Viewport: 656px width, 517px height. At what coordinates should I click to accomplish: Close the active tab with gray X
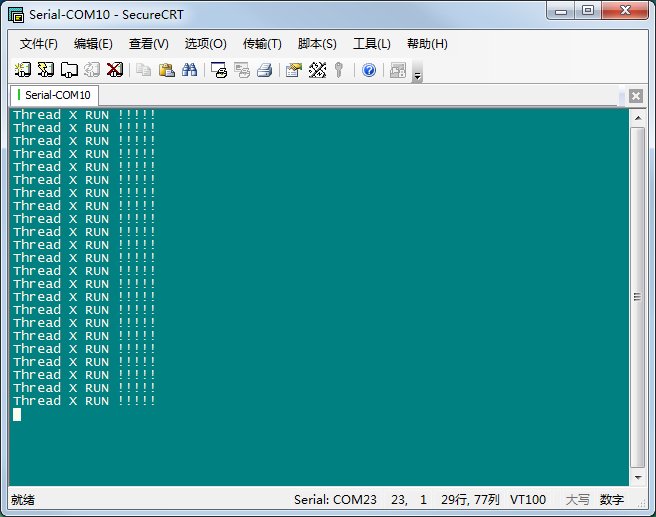636,96
